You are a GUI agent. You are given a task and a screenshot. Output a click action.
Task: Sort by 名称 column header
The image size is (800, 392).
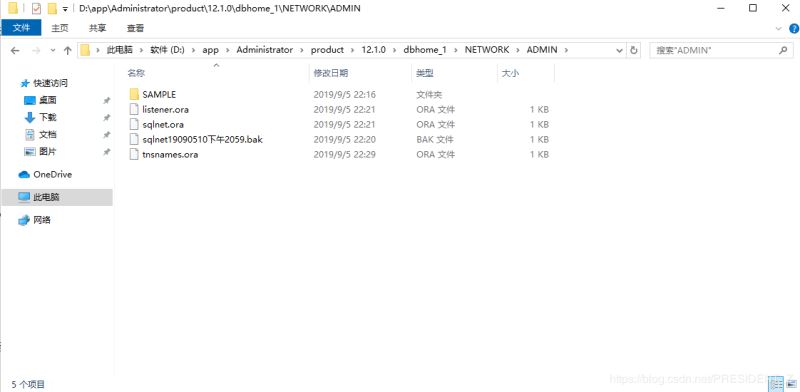(136, 73)
